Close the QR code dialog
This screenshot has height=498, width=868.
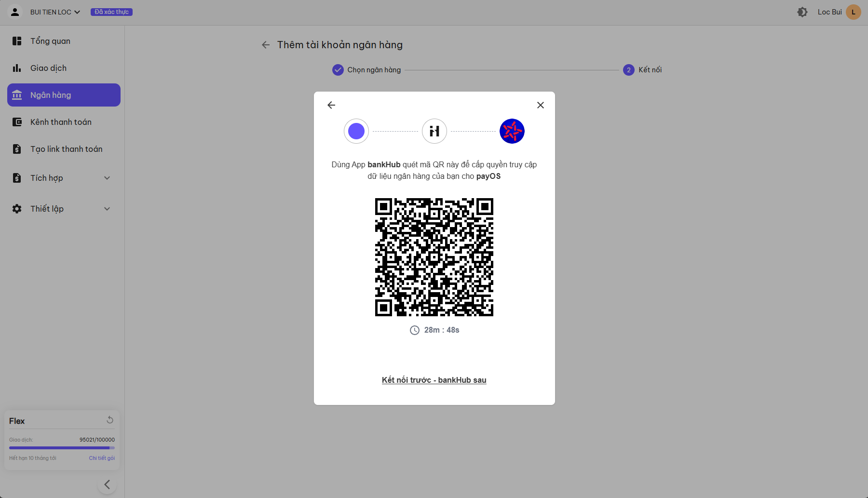pos(540,105)
